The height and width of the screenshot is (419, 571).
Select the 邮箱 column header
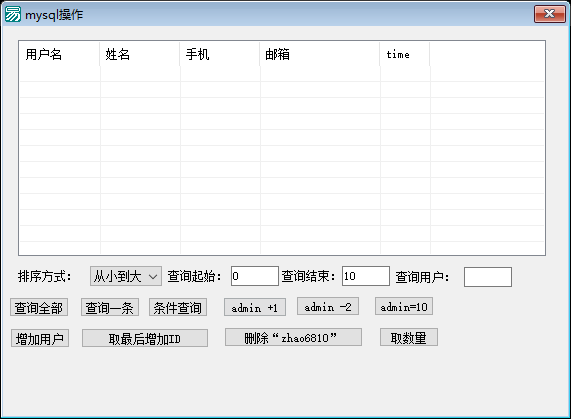[x=319, y=54]
